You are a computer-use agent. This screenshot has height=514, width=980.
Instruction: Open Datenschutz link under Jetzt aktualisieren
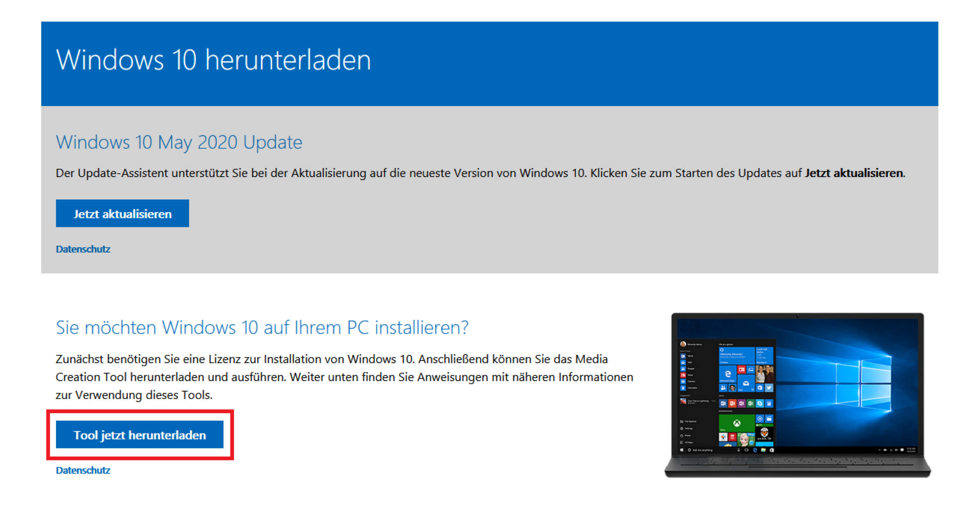(x=83, y=249)
